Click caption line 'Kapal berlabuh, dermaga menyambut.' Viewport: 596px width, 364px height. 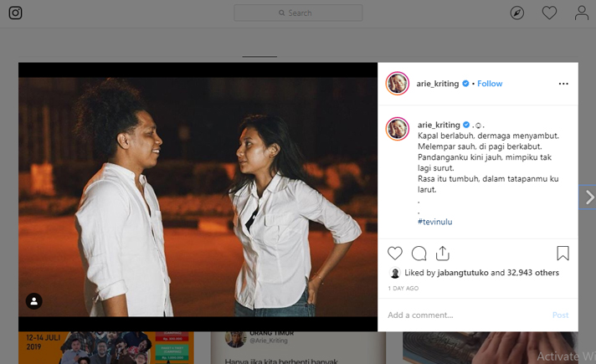point(488,136)
